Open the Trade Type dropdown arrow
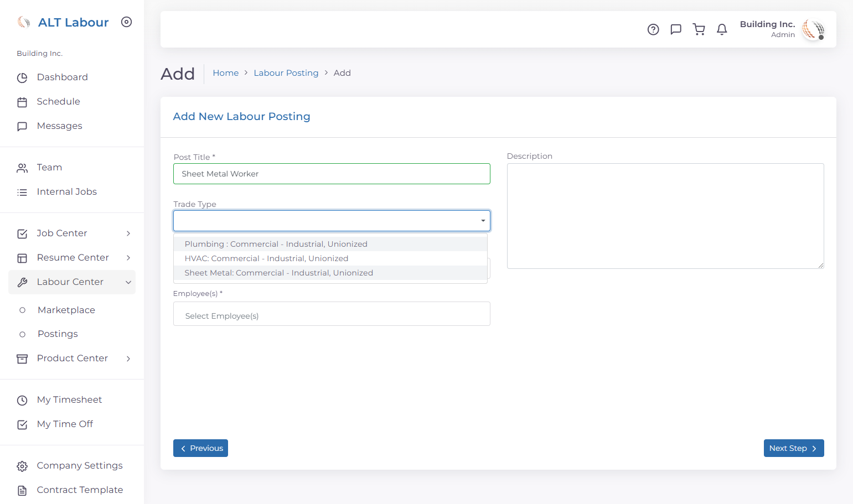Viewport: 853px width, 504px height. pos(483,221)
